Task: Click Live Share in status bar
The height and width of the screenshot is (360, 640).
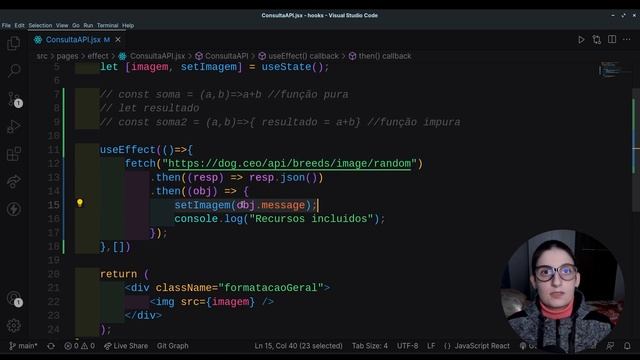Action: pyautogui.click(x=126, y=346)
